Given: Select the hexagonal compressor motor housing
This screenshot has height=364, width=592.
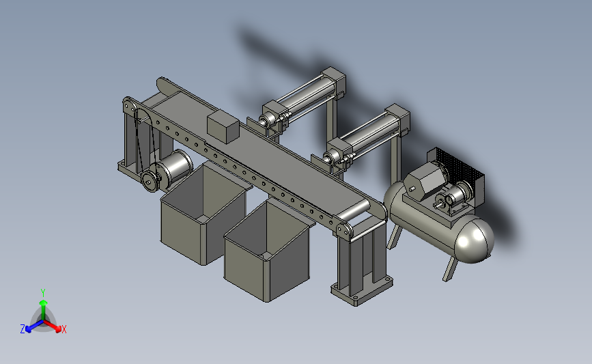Looking at the screenshot, I should pos(425,182).
